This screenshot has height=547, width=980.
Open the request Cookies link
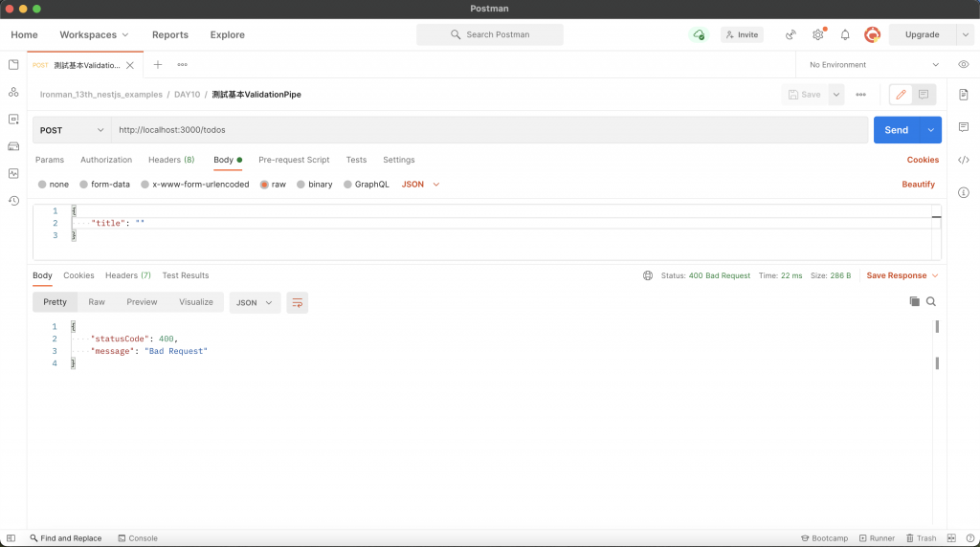pyautogui.click(x=923, y=160)
